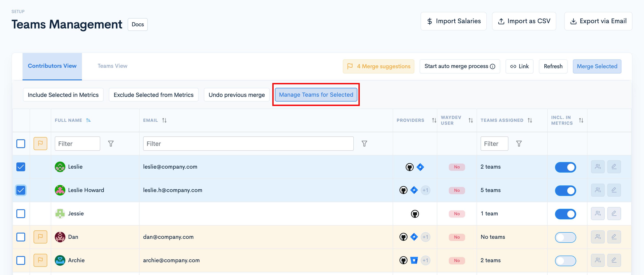Image resolution: width=644 pixels, height=275 pixels.
Task: Click the Merge Selected button
Action: 597,66
